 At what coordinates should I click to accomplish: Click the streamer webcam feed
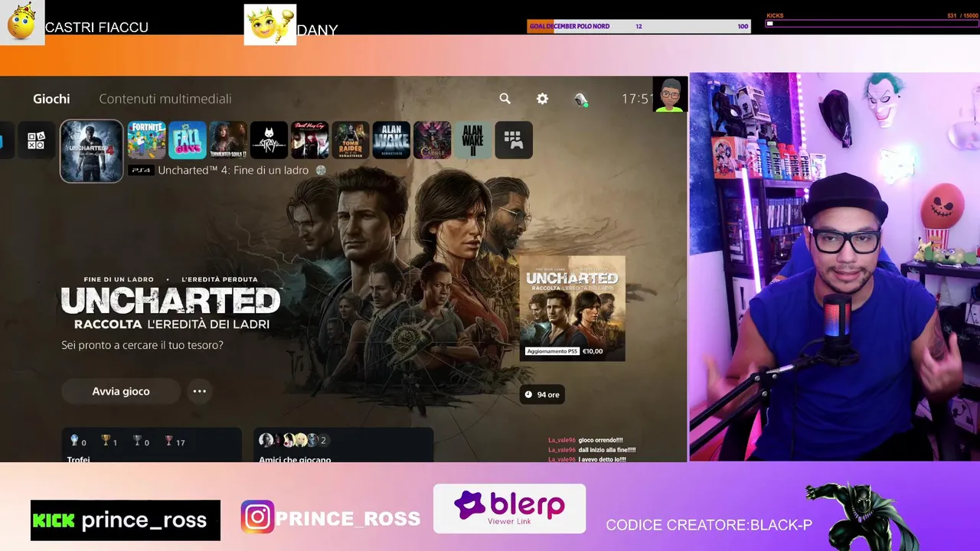pos(835,267)
